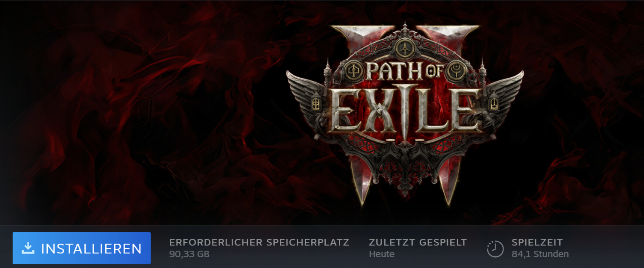Click the download arrow icon on the install button
Viewport: 644px width, 268px height.
(29, 248)
